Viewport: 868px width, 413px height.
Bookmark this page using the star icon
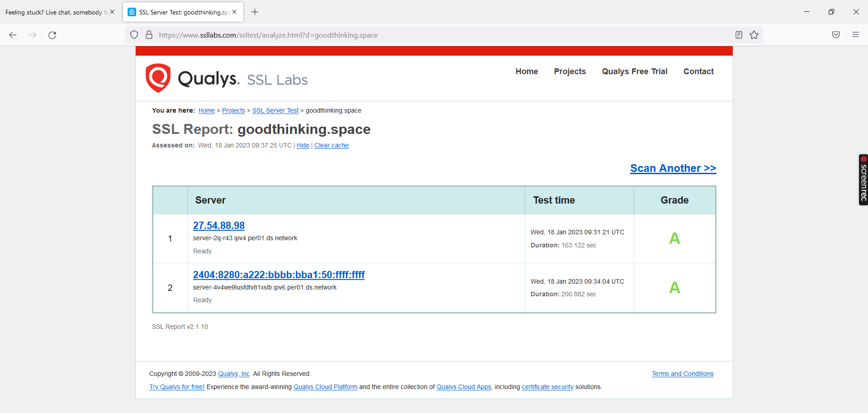[754, 34]
